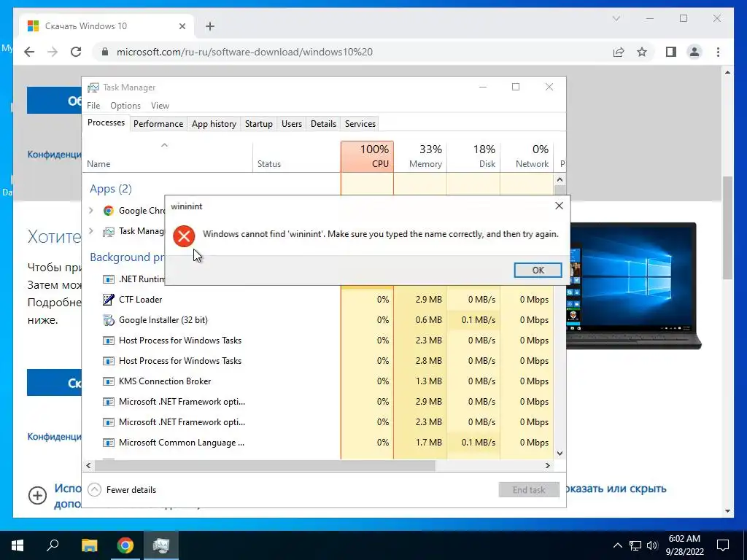Click the KMS Connection Broker icon

click(109, 381)
